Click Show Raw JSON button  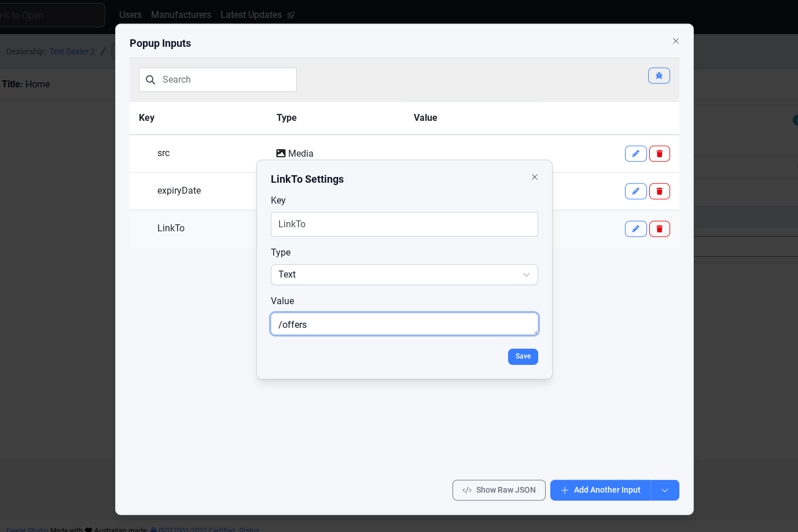(499, 490)
